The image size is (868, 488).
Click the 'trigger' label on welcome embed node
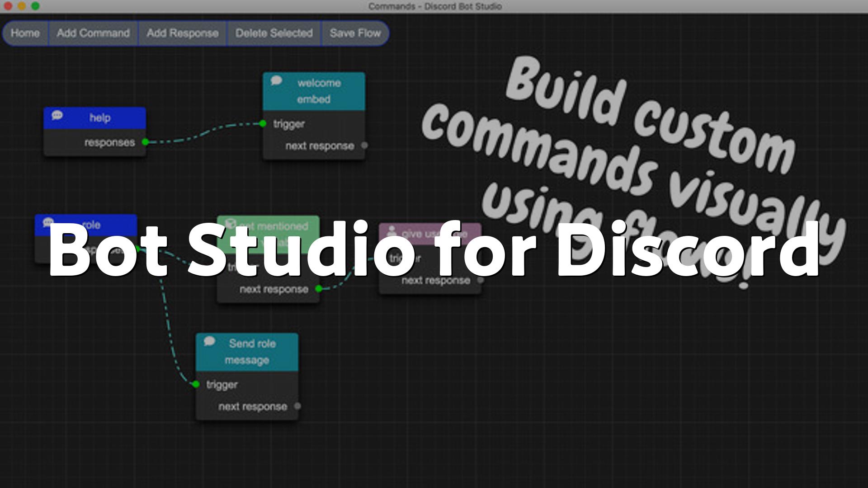[289, 124]
